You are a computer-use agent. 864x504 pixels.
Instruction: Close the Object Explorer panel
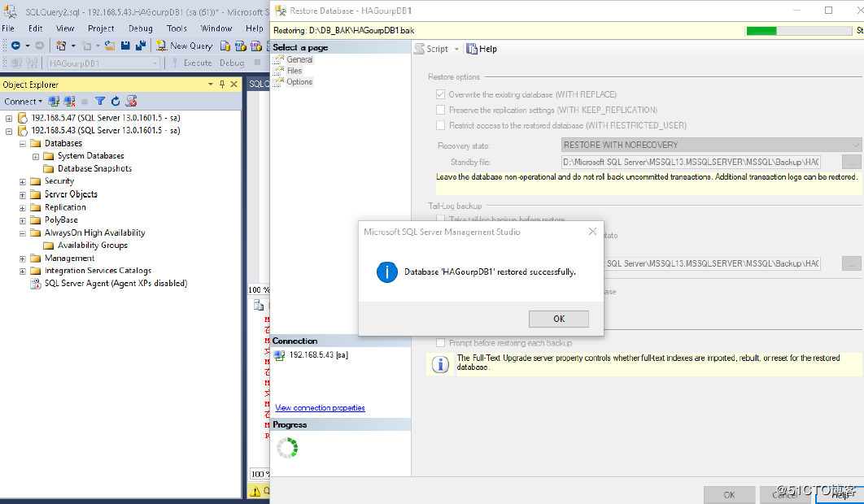[x=233, y=85]
